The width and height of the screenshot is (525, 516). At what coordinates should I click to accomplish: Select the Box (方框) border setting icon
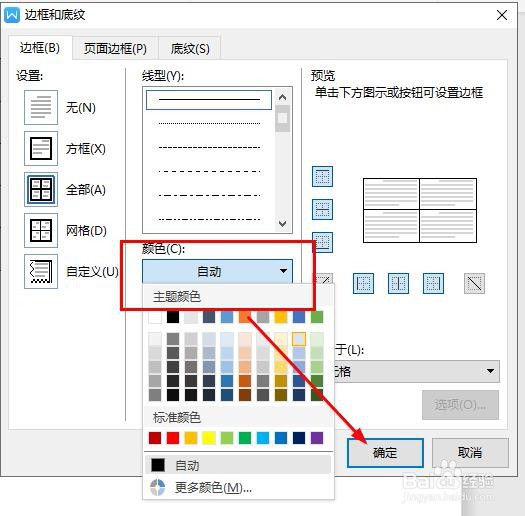pyautogui.click(x=41, y=148)
